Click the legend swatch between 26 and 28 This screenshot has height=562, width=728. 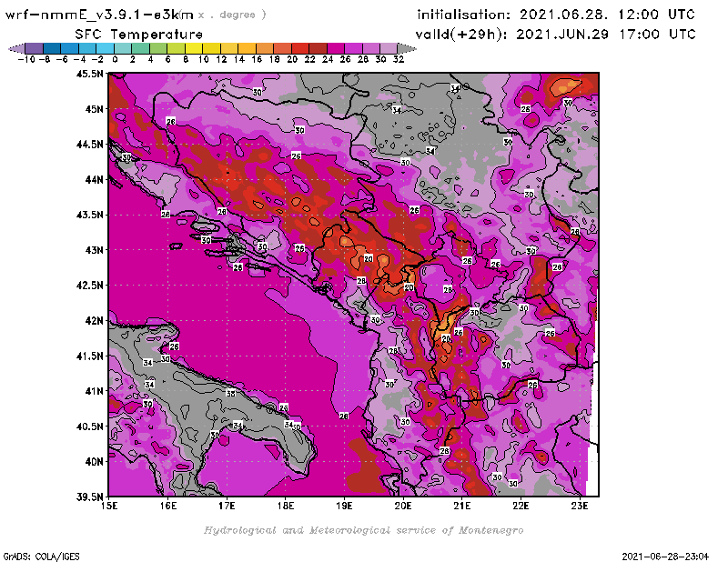353,48
